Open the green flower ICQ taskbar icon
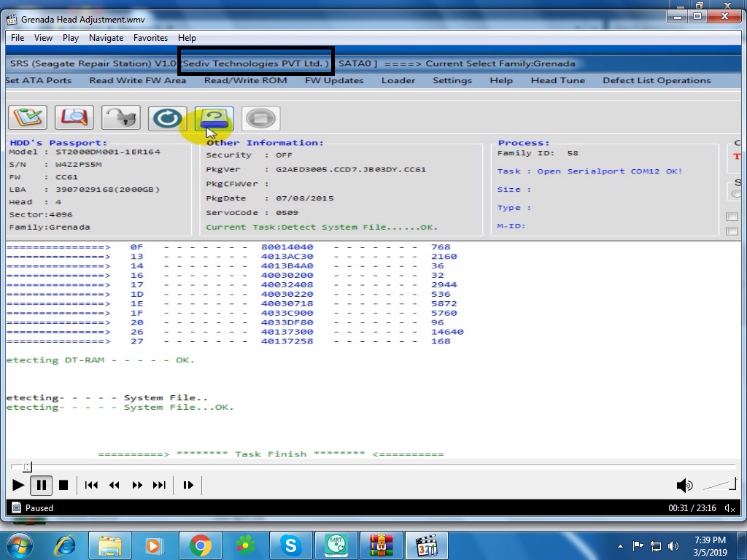 pyautogui.click(x=245, y=545)
